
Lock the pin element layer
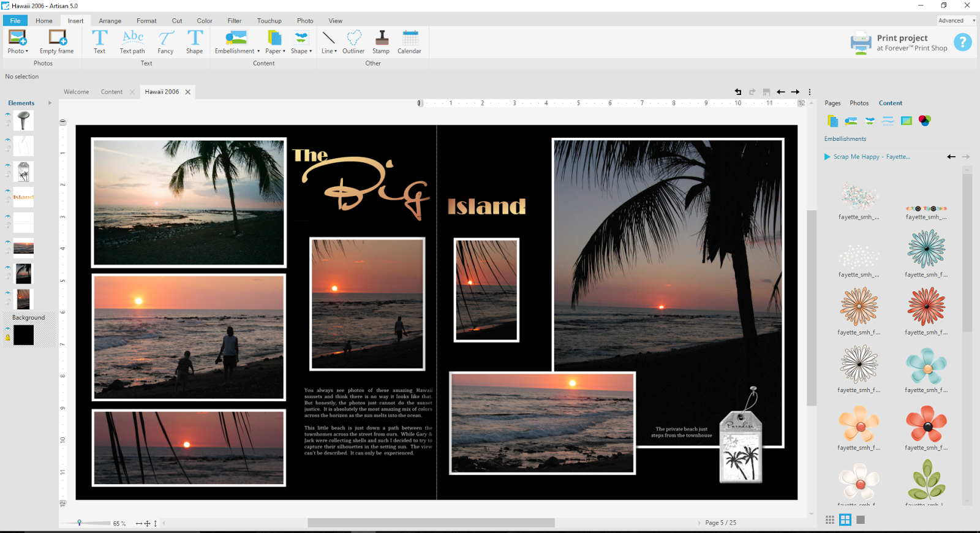coord(8,123)
